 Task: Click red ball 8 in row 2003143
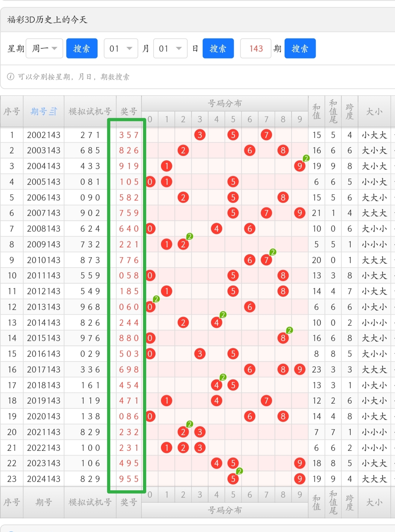283,150
